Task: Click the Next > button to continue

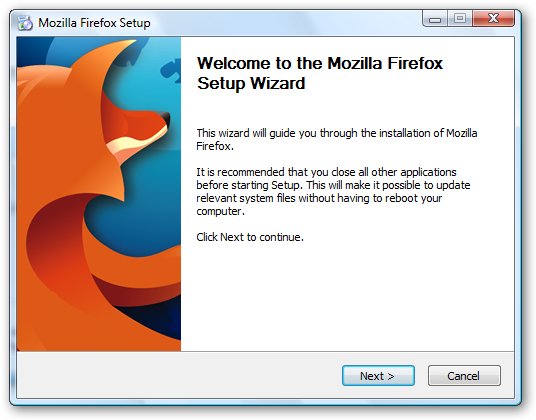Action: coord(378,376)
